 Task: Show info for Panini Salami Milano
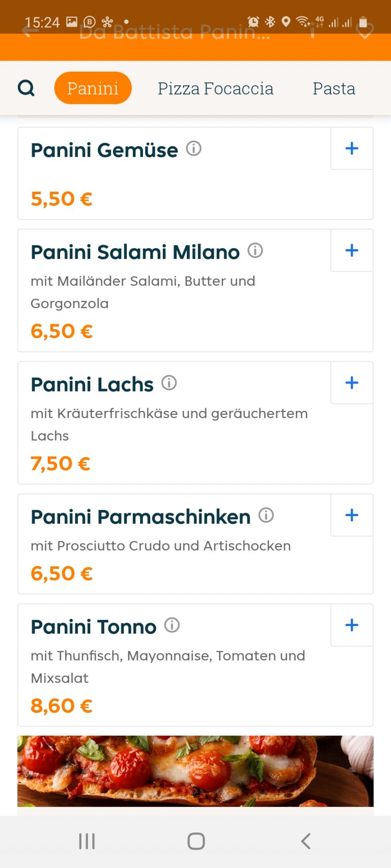coord(255,250)
